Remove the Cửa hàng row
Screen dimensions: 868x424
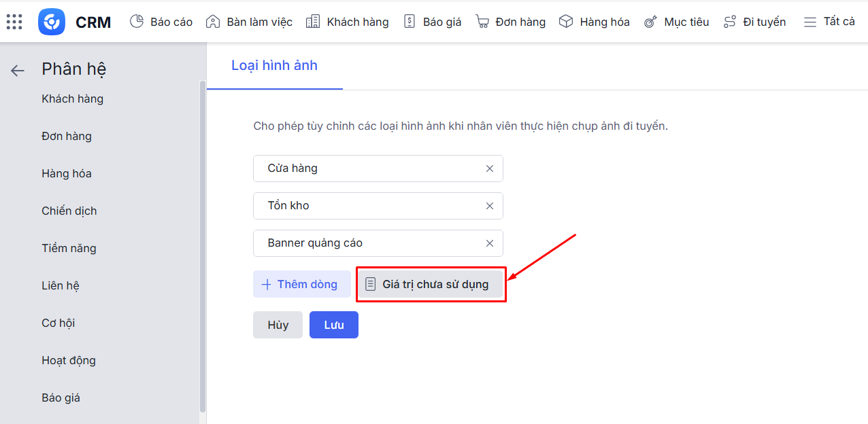490,169
